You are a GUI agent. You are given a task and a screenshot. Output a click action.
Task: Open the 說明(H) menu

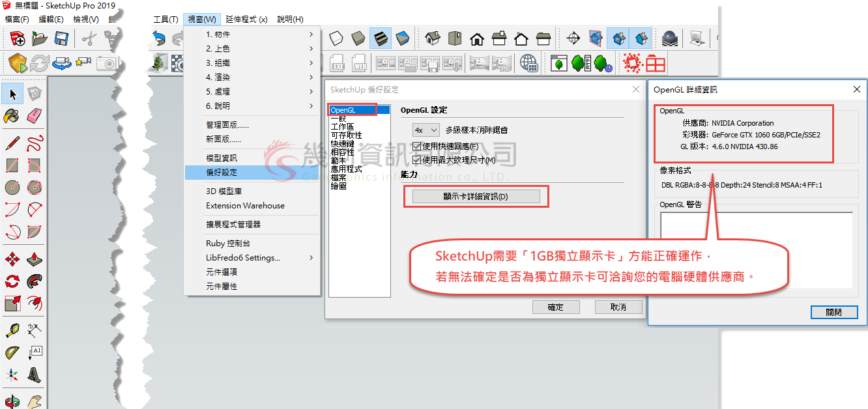(x=290, y=20)
